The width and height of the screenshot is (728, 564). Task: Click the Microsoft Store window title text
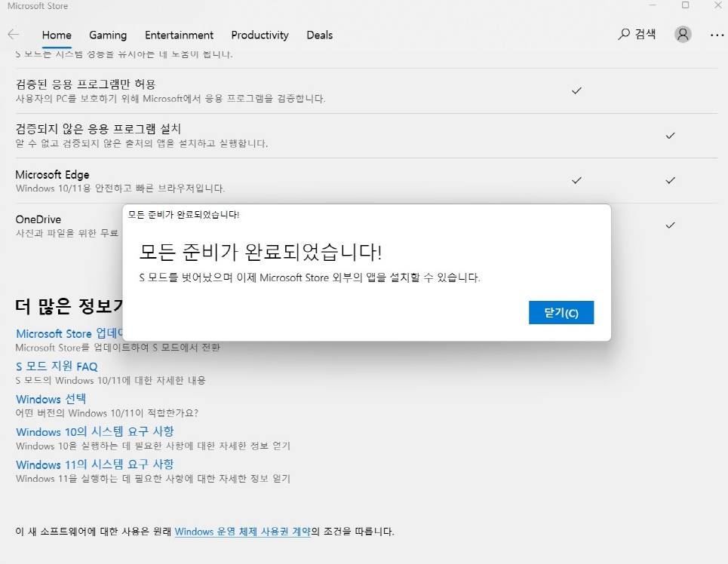38,6
